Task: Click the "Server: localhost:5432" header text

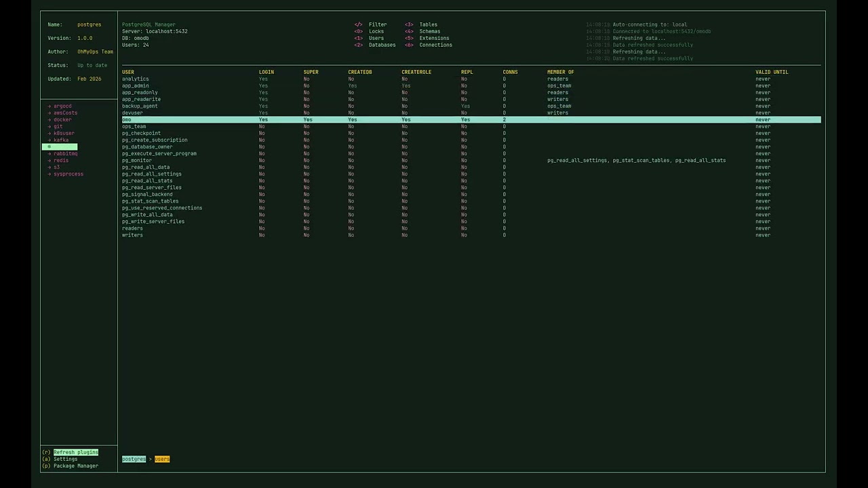Action: click(x=155, y=32)
